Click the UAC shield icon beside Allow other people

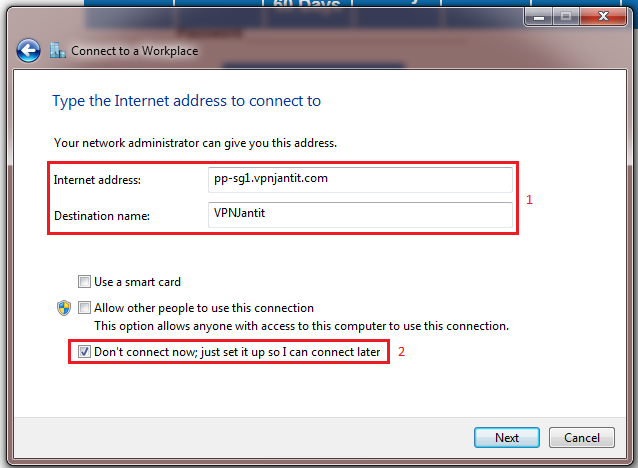pos(64,308)
